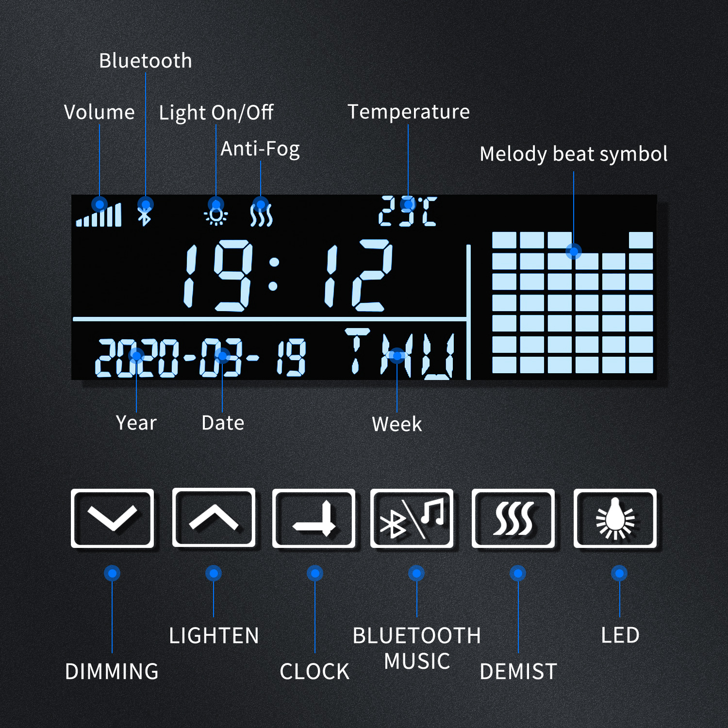The image size is (728, 728).
Task: Click the DIMMING label text
Action: pos(112,672)
